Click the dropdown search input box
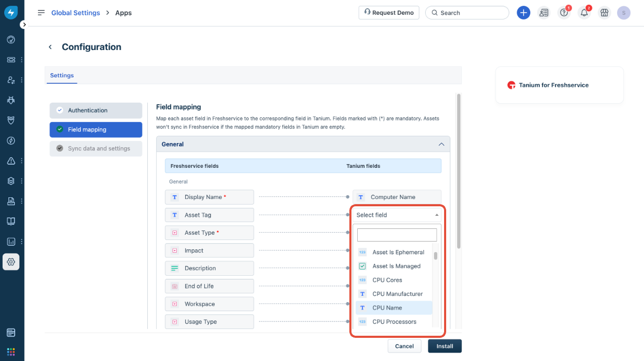The image size is (644, 361). [397, 235]
